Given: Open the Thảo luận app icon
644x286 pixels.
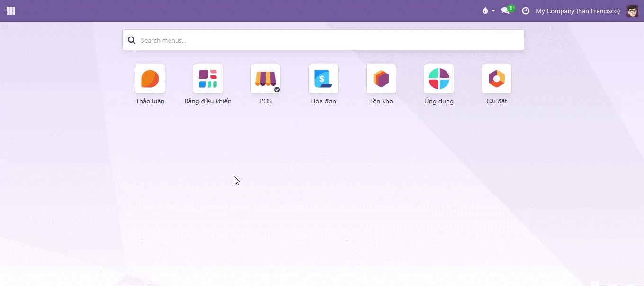Looking at the screenshot, I should [150, 79].
